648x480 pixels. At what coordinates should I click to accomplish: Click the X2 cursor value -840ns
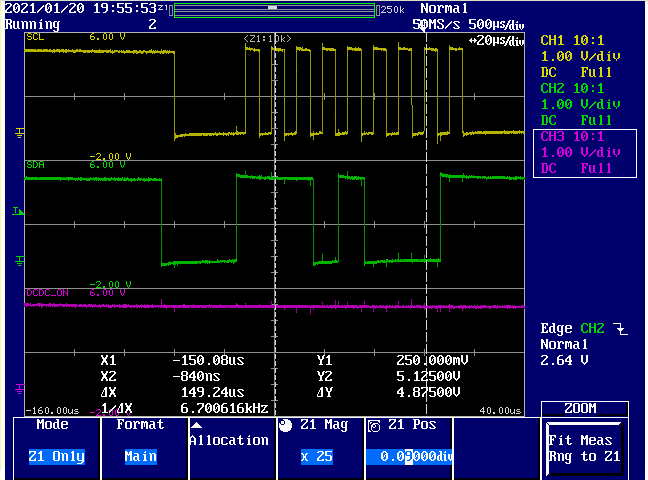(196, 376)
